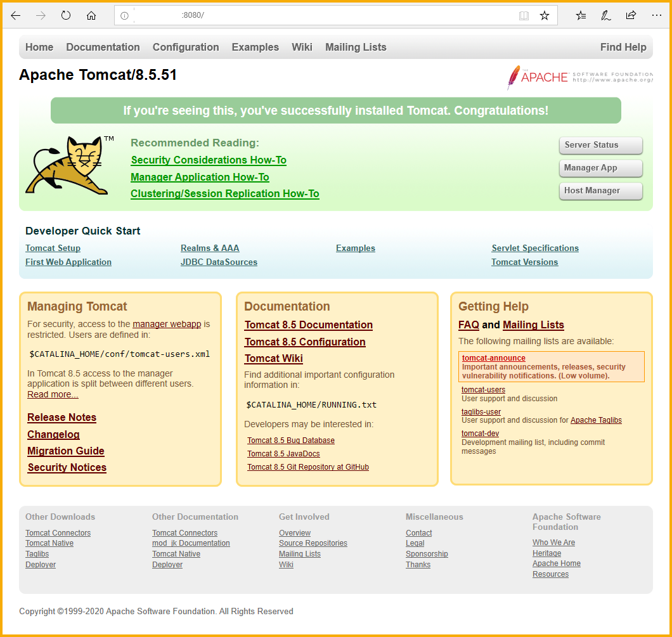The width and height of the screenshot is (672, 637).
Task: Open Tomcat 8.5 Configuration link
Action: (x=305, y=342)
